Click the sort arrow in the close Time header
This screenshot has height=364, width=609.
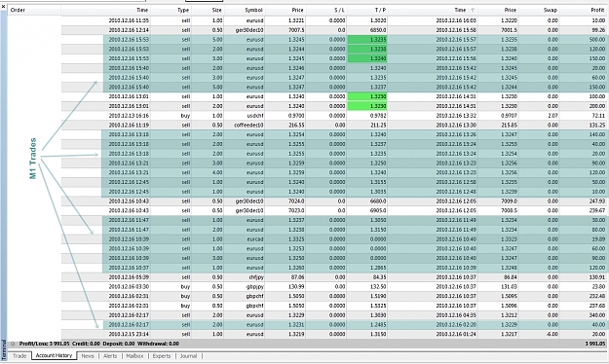pyautogui.click(x=473, y=10)
